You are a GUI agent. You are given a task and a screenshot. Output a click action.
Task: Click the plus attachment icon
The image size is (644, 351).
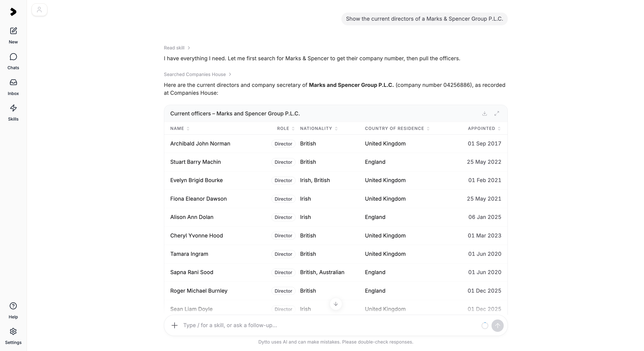point(174,325)
